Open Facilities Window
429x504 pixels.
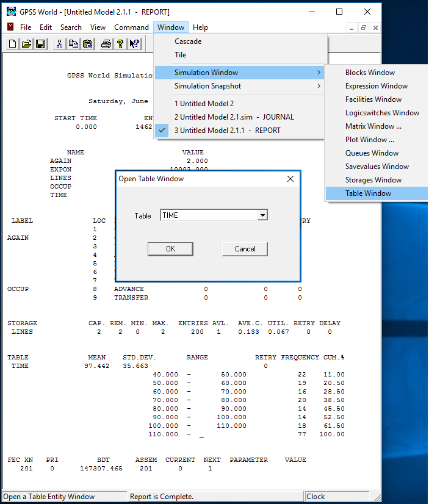coord(377,99)
